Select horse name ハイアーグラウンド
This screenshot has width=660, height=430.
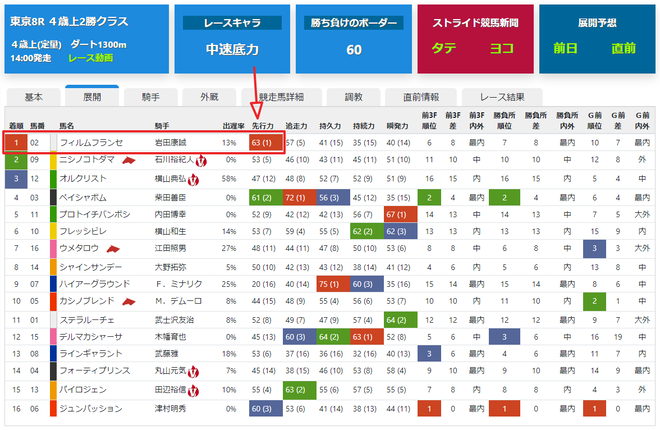coord(95,284)
